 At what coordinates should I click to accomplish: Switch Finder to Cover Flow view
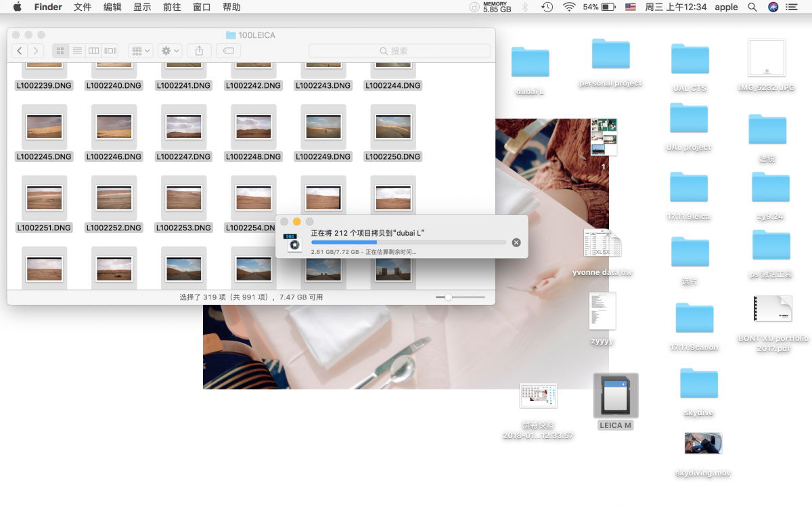pos(110,51)
